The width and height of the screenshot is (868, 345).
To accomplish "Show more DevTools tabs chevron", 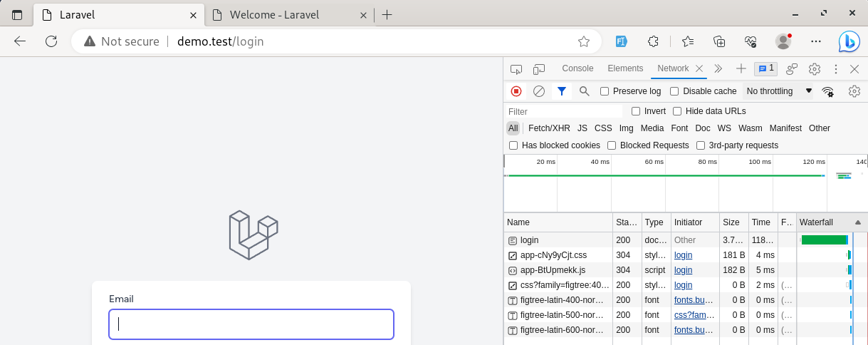I will point(718,69).
